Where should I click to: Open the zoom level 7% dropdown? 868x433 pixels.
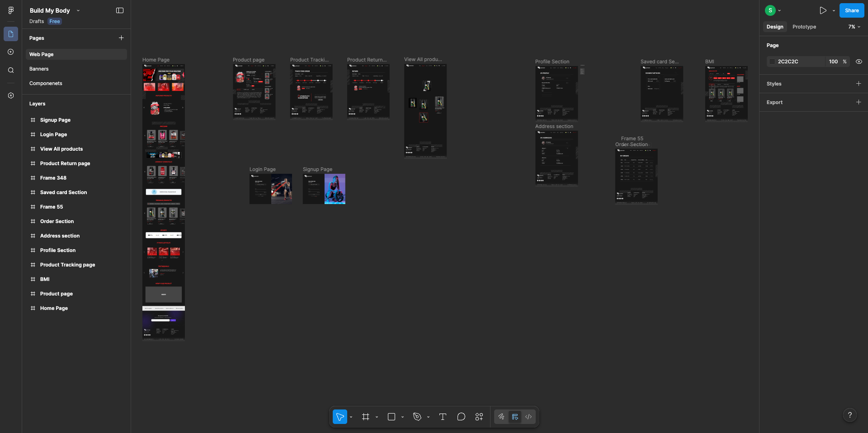tap(854, 27)
